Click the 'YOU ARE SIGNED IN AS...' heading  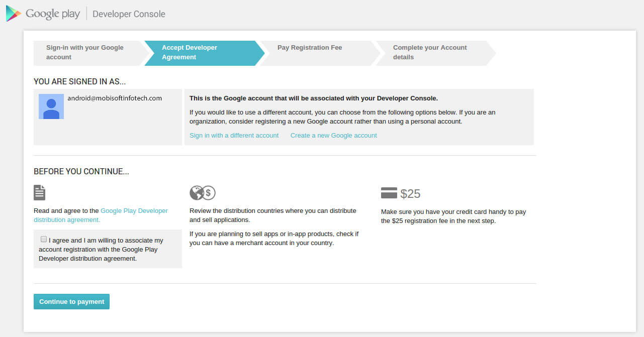79,81
